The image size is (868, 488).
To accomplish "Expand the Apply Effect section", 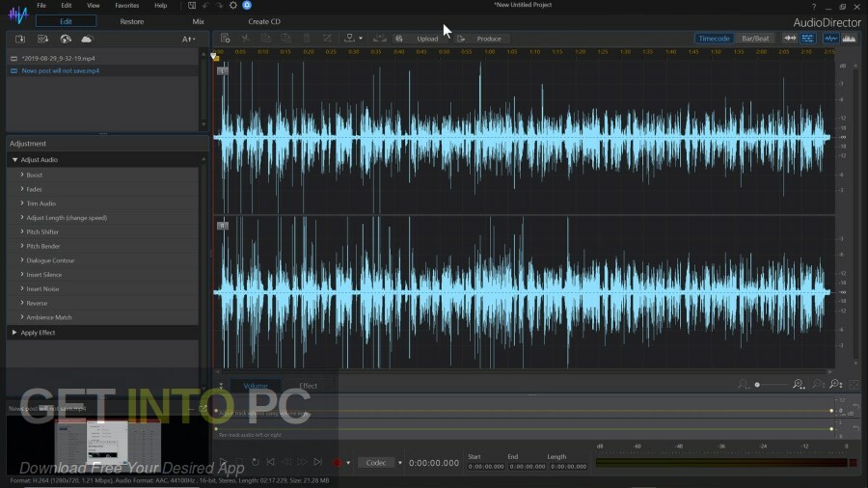I will click(14, 333).
